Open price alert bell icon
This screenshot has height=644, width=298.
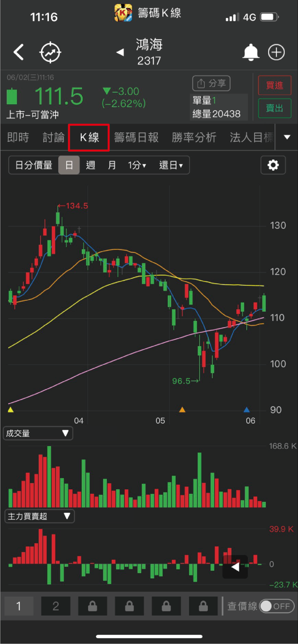[x=251, y=53]
